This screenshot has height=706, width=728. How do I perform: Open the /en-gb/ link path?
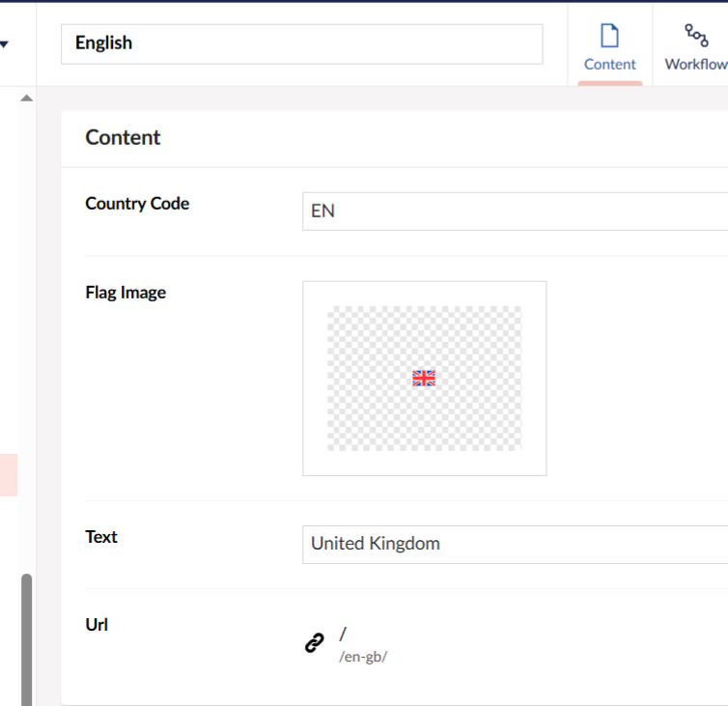click(363, 657)
